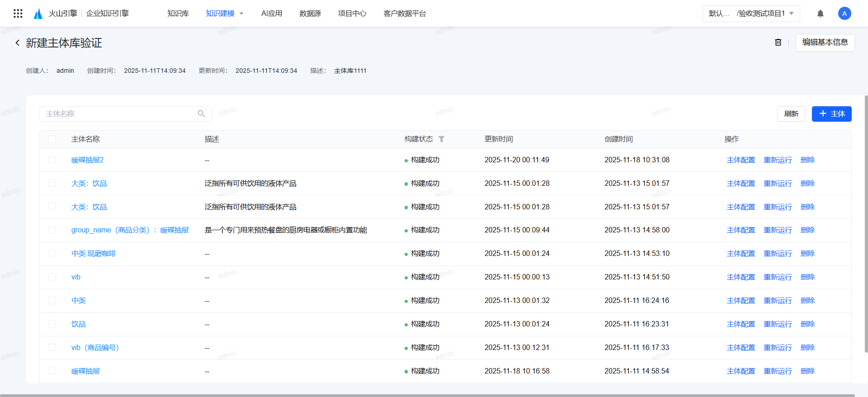This screenshot has height=397, width=868.
Task: Open the notifications bell
Action: pos(820,14)
